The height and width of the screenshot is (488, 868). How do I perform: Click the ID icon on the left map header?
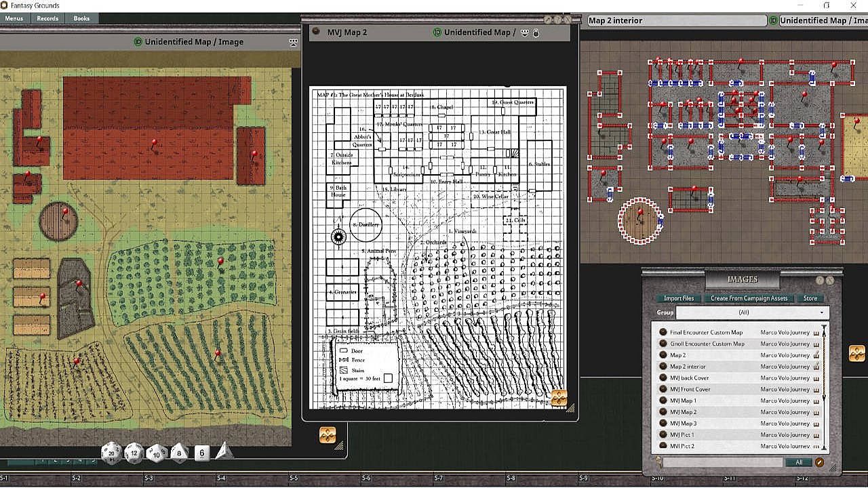coord(138,42)
